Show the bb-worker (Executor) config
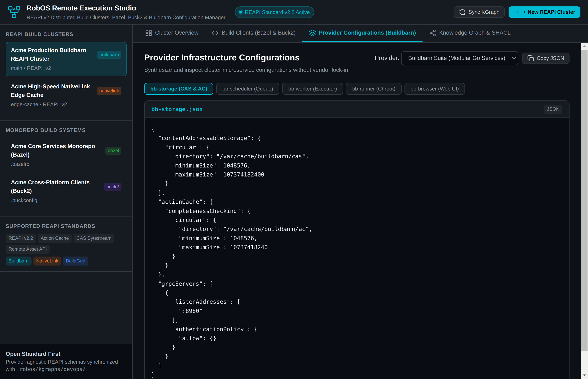588x379 pixels. coord(312,89)
